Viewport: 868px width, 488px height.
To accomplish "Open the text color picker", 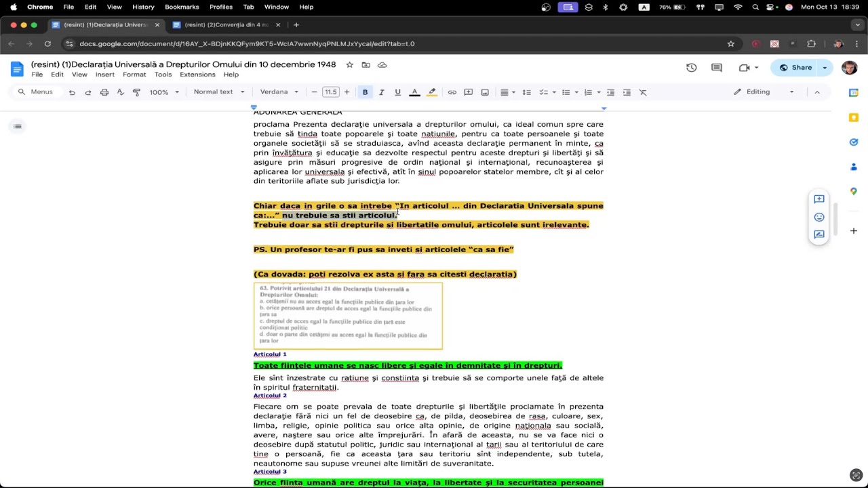I will click(x=414, y=92).
